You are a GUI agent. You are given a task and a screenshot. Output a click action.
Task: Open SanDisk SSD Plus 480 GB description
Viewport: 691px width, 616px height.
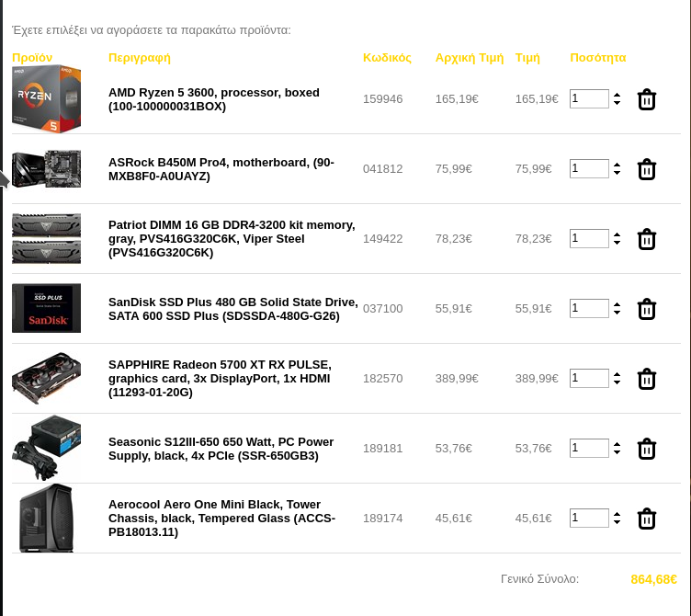coord(233,309)
